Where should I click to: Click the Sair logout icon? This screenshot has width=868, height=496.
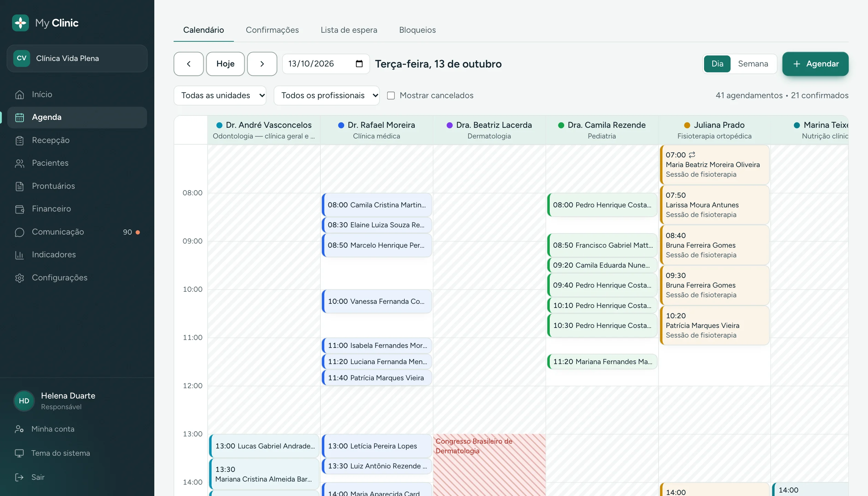(x=19, y=477)
